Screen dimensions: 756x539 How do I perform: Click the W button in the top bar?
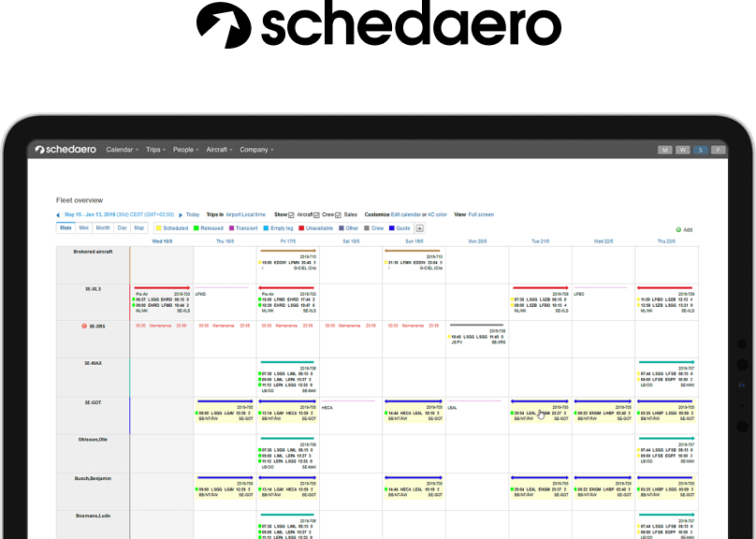682,150
